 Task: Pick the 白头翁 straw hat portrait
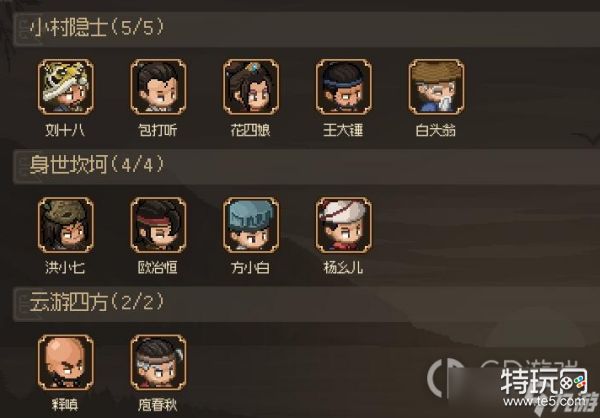click(436, 87)
